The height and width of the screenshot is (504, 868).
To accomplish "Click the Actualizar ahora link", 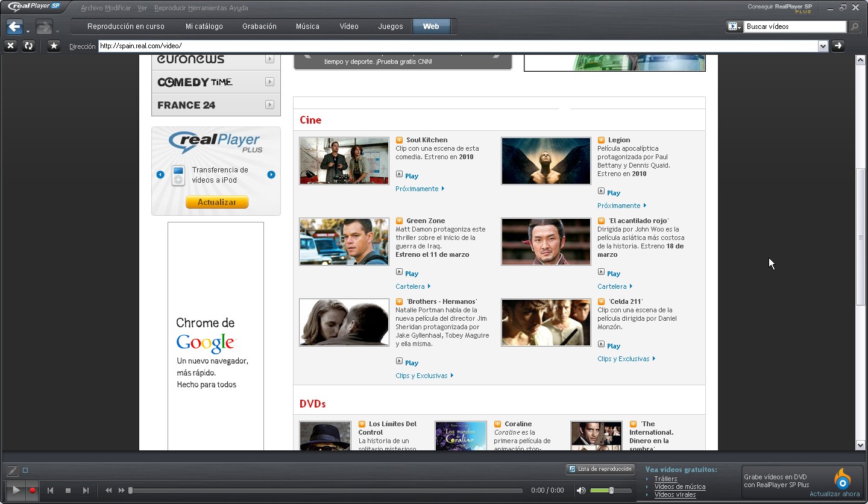I will coord(835,494).
